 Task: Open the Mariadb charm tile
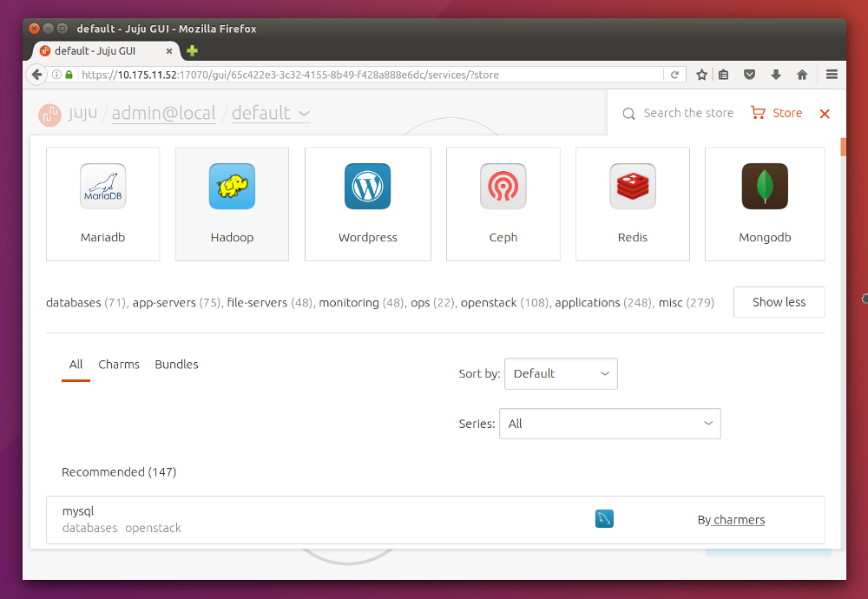[102, 204]
